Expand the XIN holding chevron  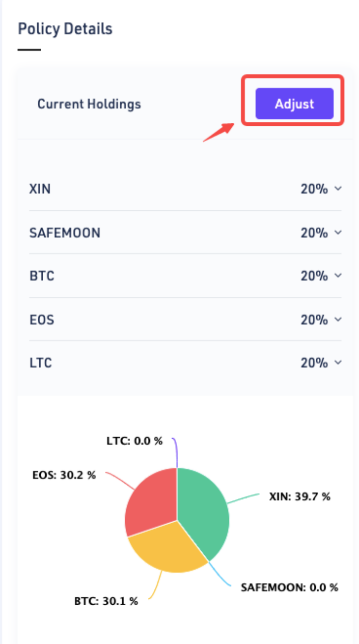pos(338,189)
